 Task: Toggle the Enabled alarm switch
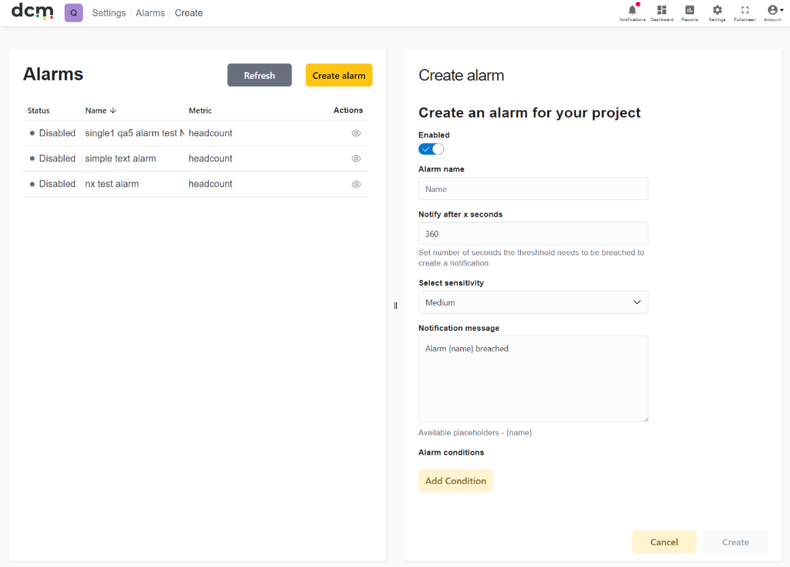coord(431,149)
